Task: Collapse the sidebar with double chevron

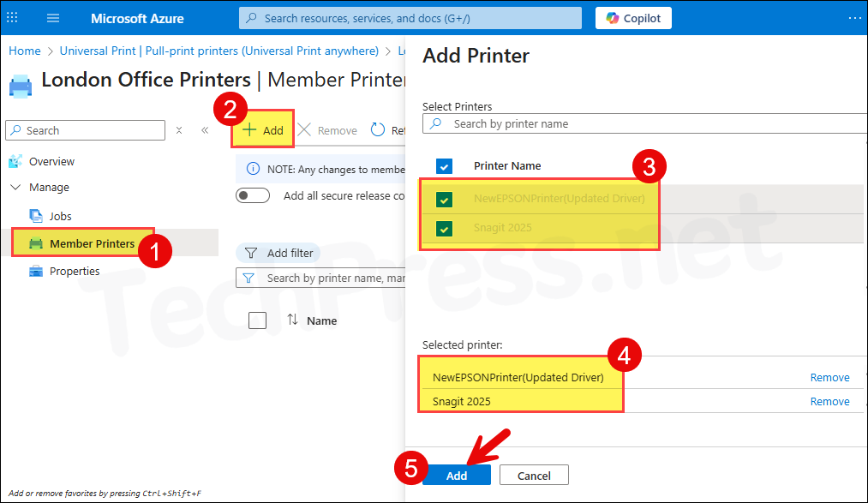Action: pyautogui.click(x=205, y=130)
